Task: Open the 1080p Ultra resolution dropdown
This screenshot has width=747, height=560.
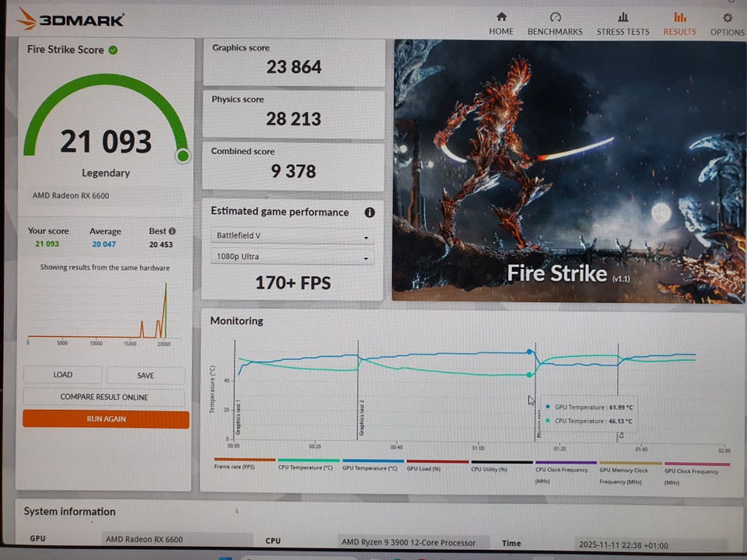Action: tap(292, 257)
